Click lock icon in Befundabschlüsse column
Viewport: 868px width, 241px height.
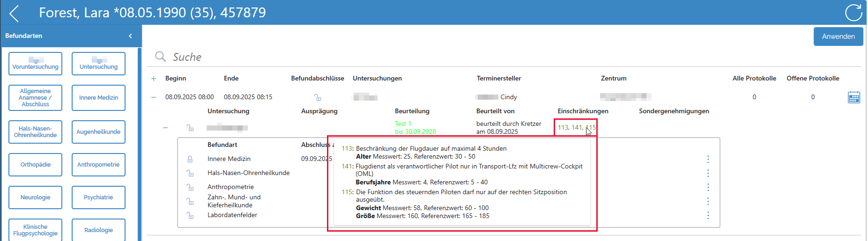(x=318, y=97)
